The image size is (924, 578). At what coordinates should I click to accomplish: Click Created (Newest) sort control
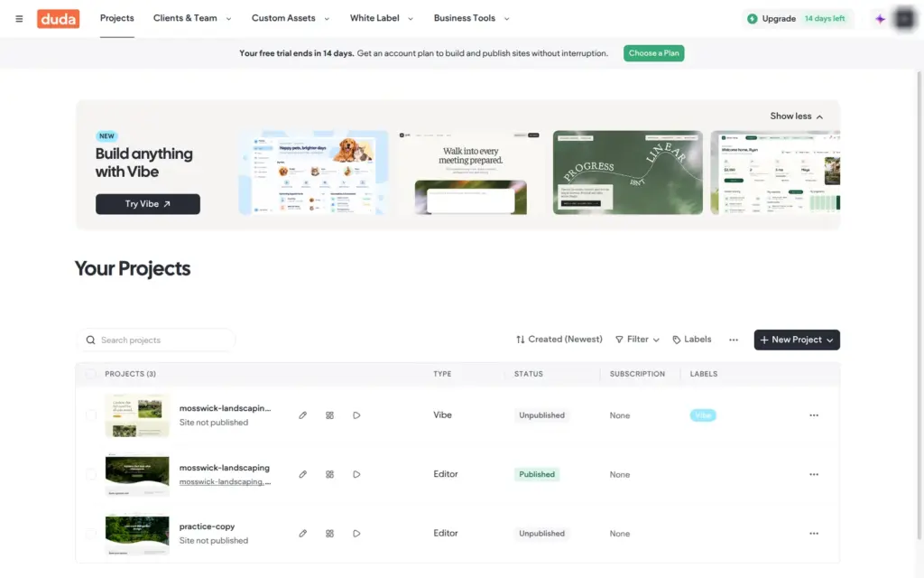point(559,340)
